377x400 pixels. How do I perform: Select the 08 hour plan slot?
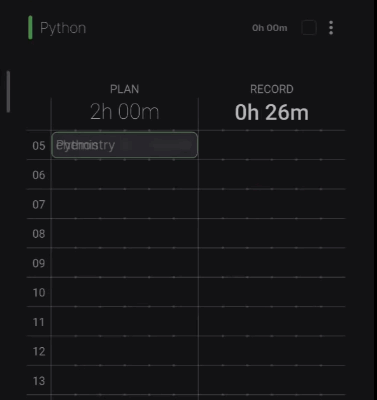click(125, 233)
